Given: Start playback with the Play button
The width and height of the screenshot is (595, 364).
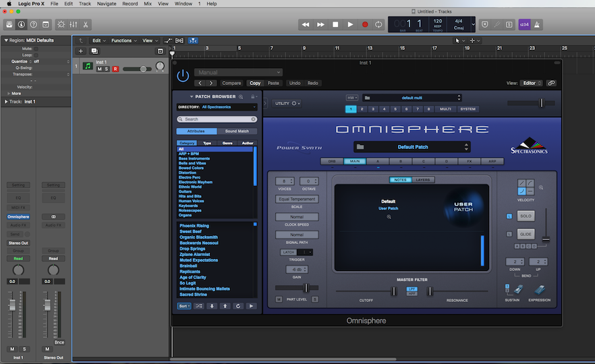Looking at the screenshot, I should pyautogui.click(x=350, y=25).
